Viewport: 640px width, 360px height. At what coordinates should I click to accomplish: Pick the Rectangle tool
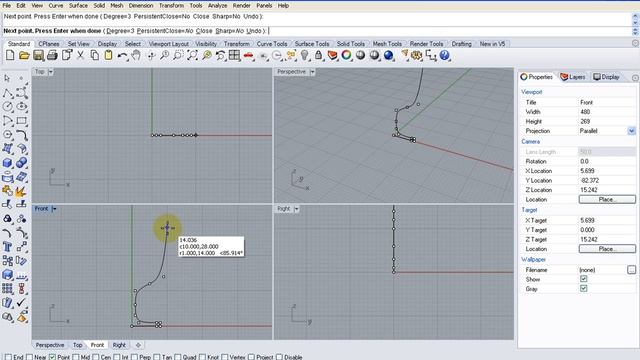click(22, 121)
